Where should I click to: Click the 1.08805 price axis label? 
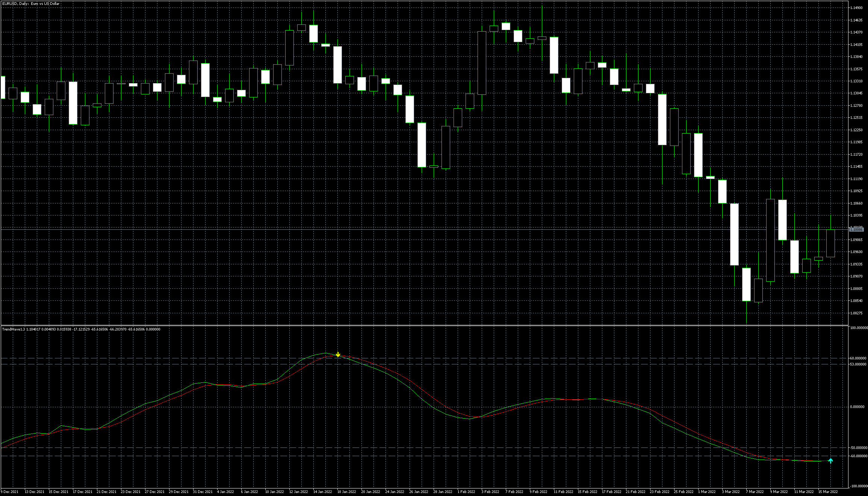(856, 289)
